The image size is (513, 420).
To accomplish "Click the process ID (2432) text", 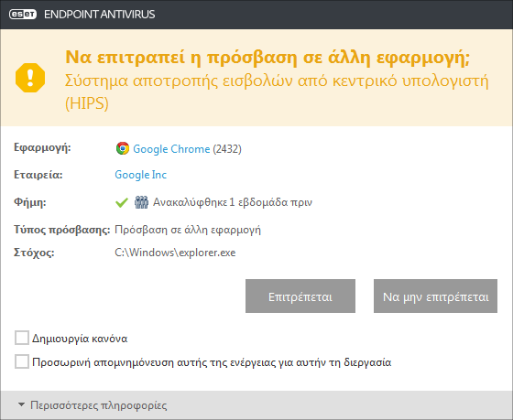I will click(x=227, y=149).
